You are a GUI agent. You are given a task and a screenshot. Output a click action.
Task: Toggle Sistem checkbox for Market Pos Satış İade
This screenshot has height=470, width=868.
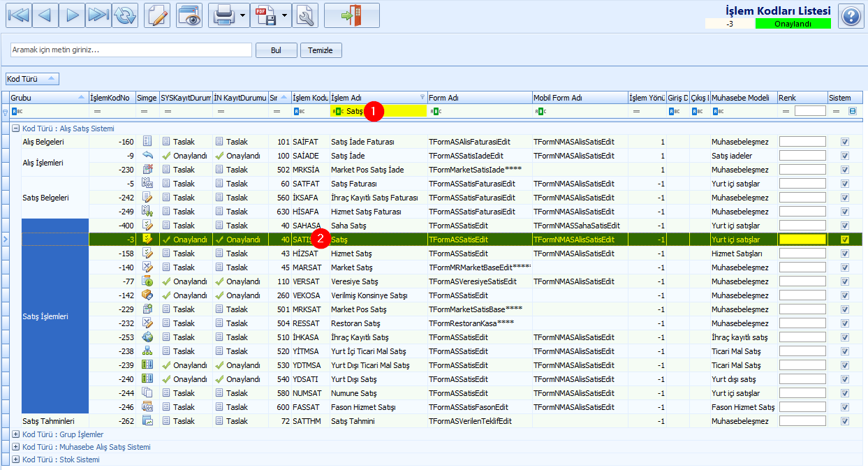845,170
